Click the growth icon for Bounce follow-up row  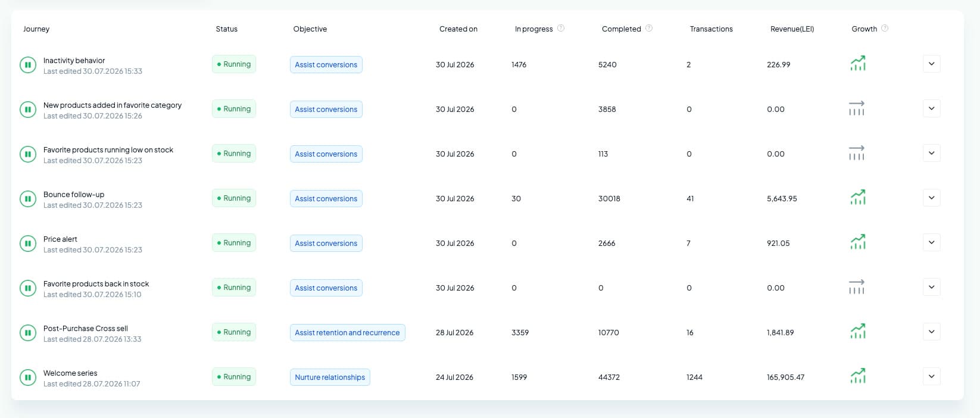(858, 197)
